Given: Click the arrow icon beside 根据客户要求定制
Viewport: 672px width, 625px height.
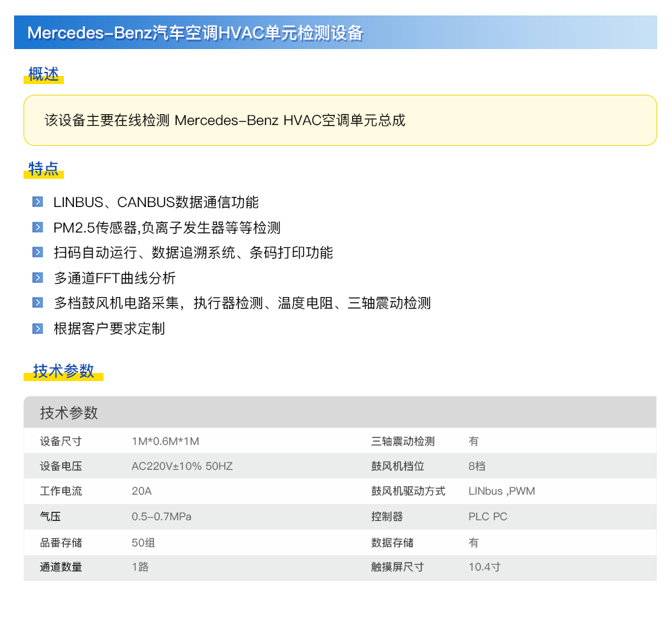Looking at the screenshot, I should [x=38, y=329].
